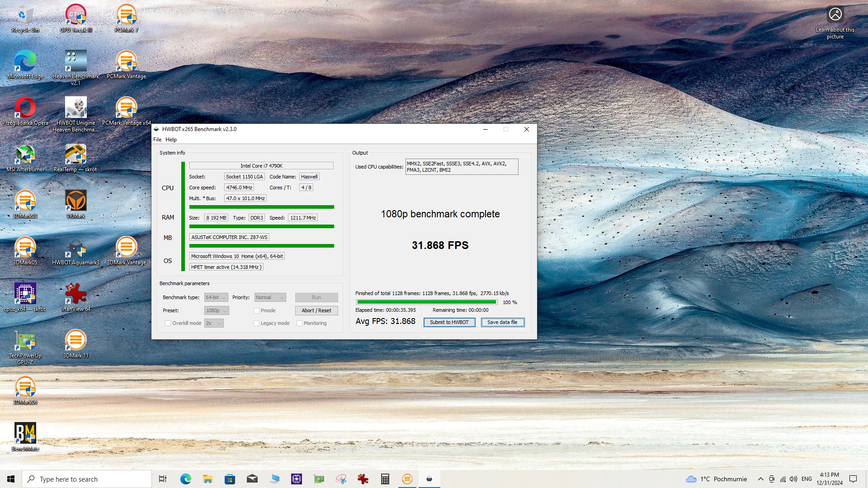The width and height of the screenshot is (868, 488).
Task: Click Submit to HWBOT button
Action: point(449,322)
